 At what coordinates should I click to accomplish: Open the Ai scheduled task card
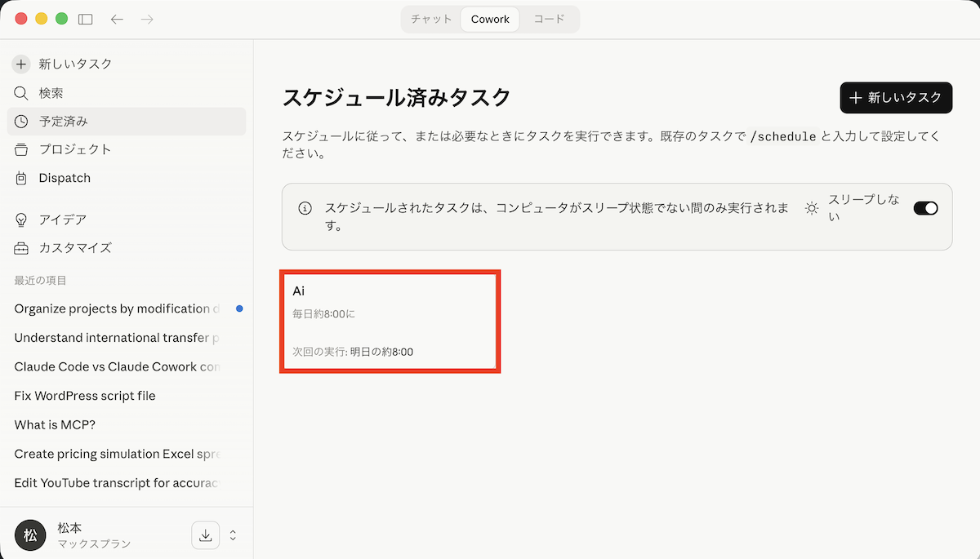pos(390,322)
